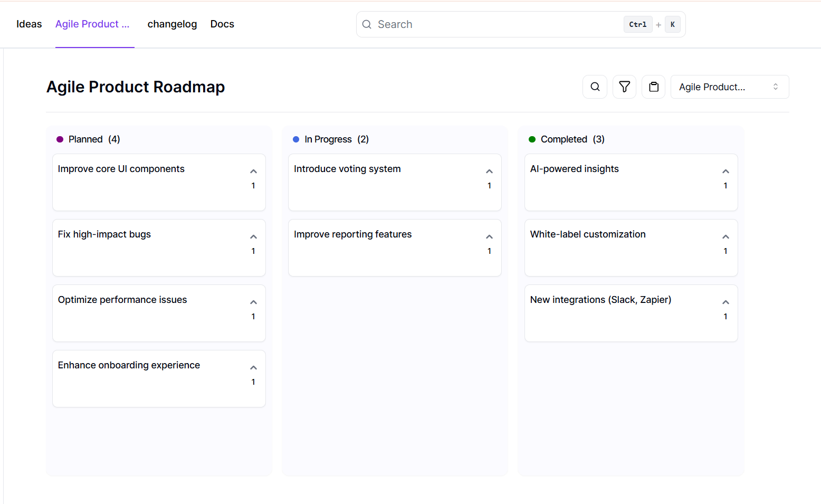Click the K shortcut key badge
The width and height of the screenshot is (821, 504).
(673, 24)
